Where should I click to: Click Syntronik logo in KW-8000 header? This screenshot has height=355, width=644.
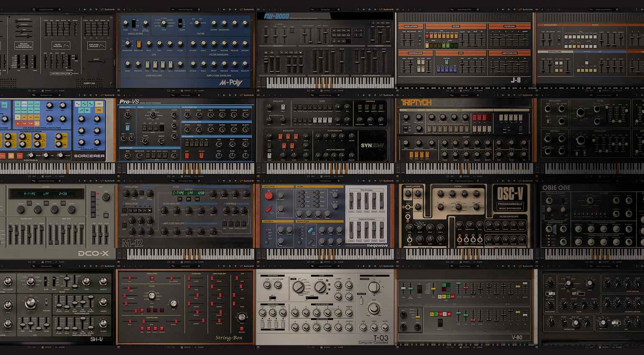tap(386, 9)
